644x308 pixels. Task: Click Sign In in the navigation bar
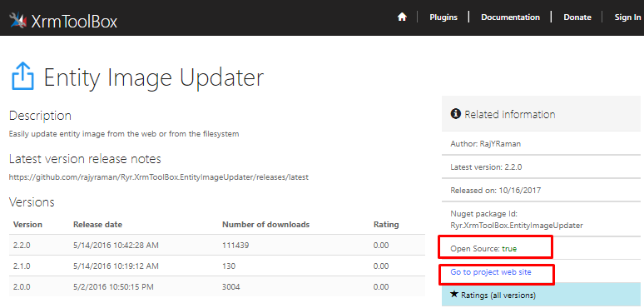coord(627,17)
